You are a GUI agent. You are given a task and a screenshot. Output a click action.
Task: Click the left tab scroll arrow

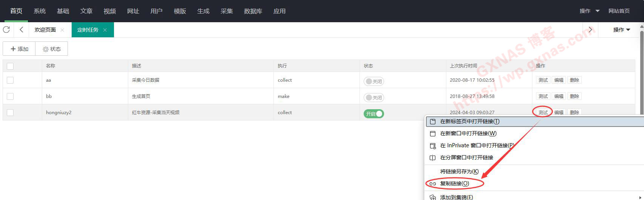pos(22,30)
